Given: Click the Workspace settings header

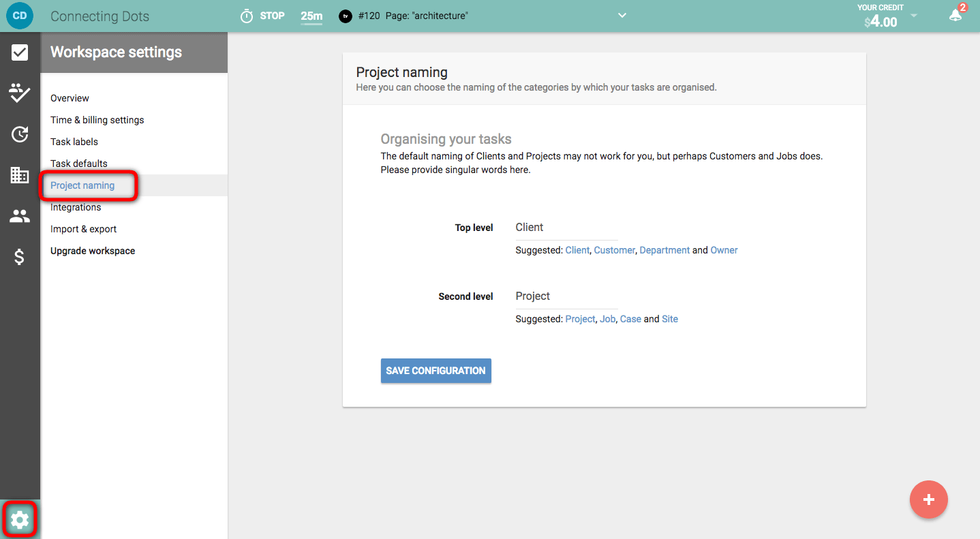Looking at the screenshot, I should [116, 52].
